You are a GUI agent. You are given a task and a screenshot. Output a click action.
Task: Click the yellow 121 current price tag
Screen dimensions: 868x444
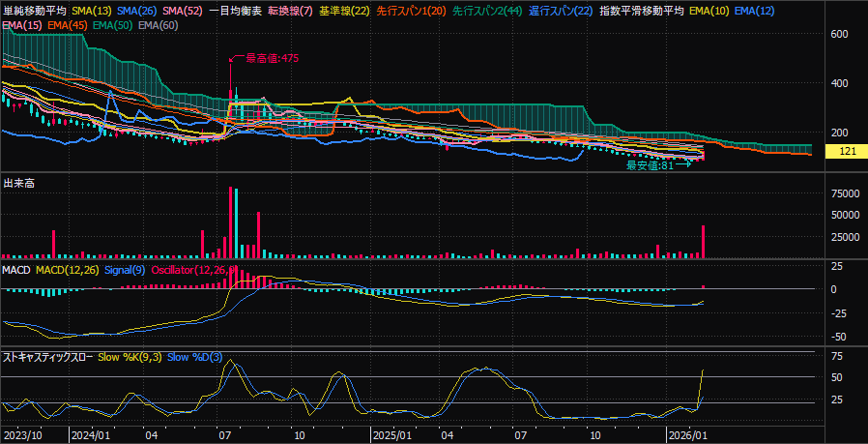pyautogui.click(x=848, y=152)
